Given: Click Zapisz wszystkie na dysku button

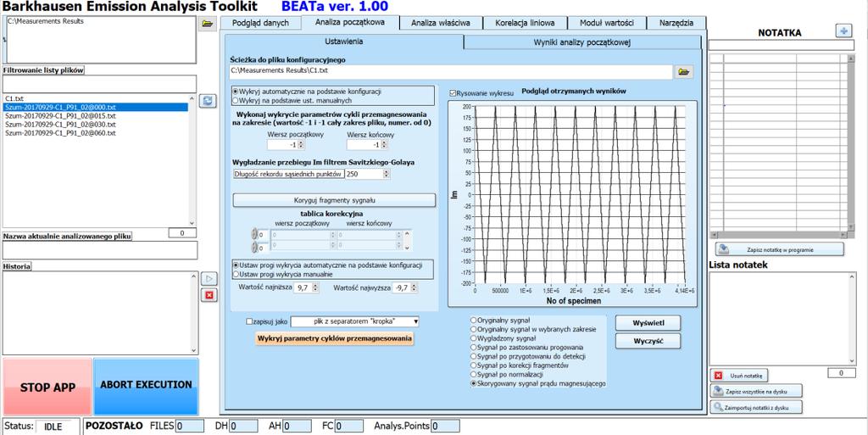Looking at the screenshot, I should click(756, 391).
